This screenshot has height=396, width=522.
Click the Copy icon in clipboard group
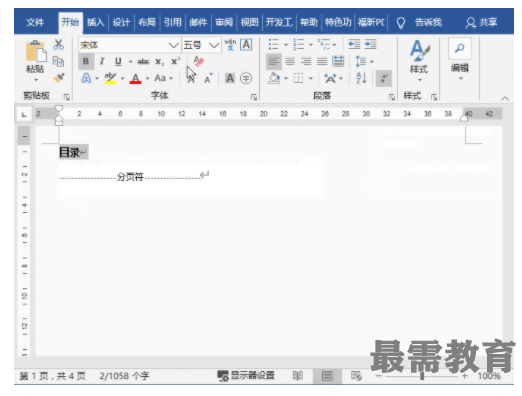pyautogui.click(x=58, y=61)
